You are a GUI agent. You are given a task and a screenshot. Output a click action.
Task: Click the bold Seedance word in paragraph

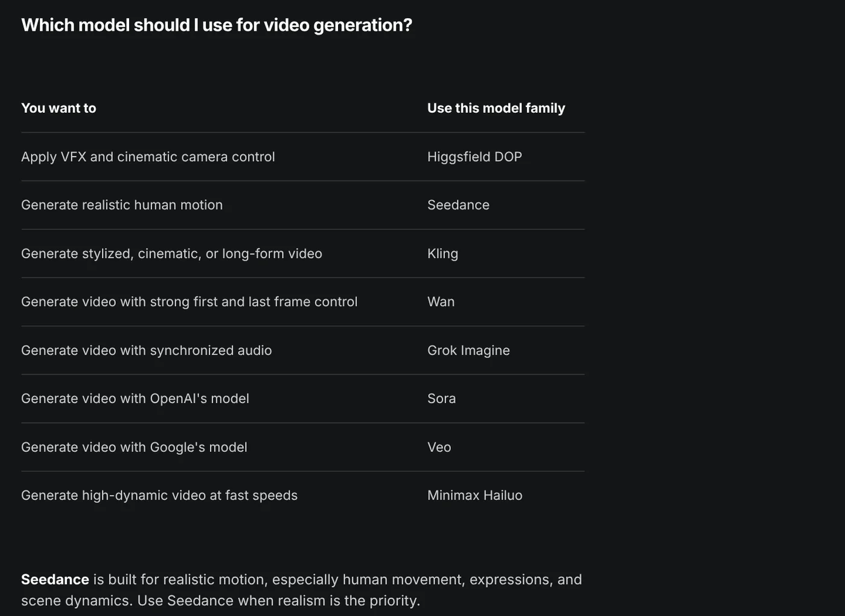tap(55, 580)
